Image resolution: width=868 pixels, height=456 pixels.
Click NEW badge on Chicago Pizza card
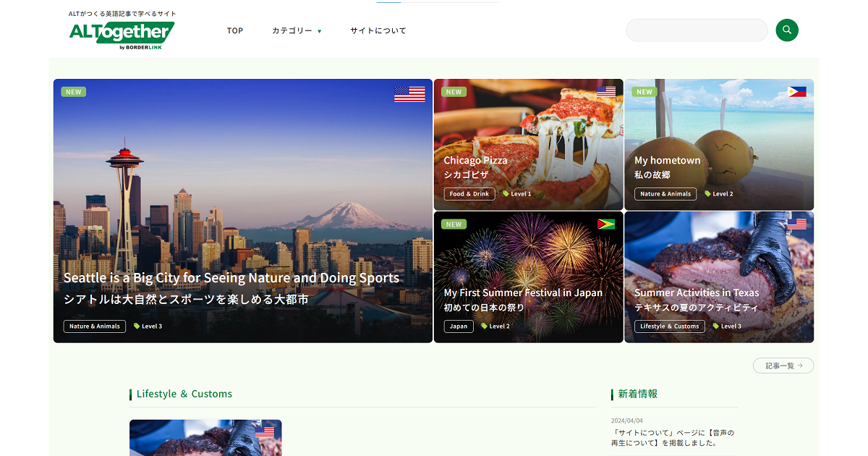click(454, 92)
